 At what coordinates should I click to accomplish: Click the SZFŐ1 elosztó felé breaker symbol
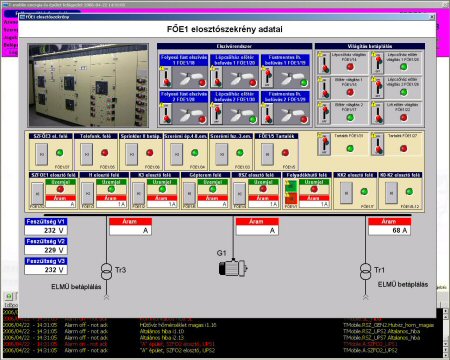click(38, 193)
